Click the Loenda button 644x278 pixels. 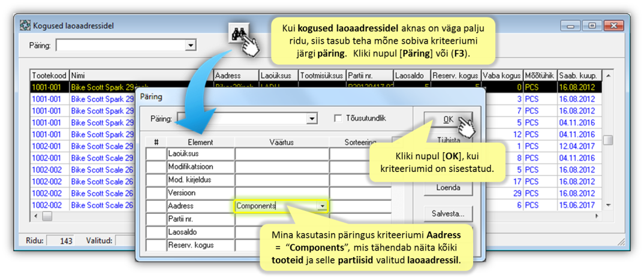[x=449, y=188]
